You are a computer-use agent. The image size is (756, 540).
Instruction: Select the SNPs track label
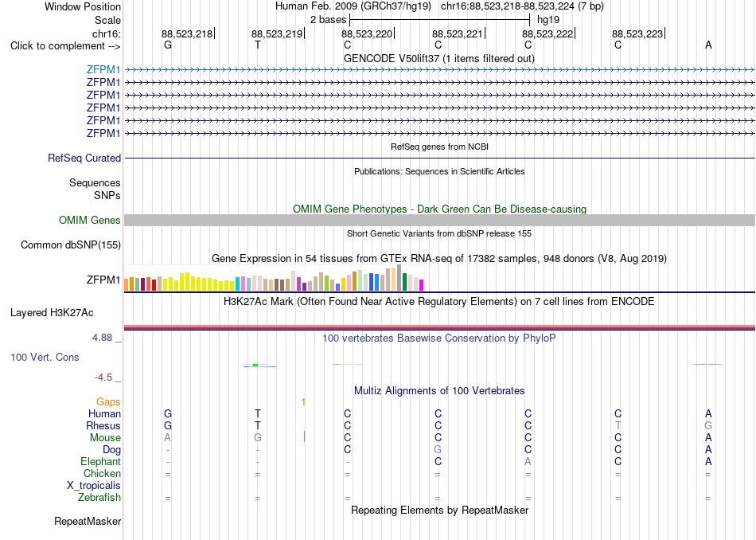point(107,195)
